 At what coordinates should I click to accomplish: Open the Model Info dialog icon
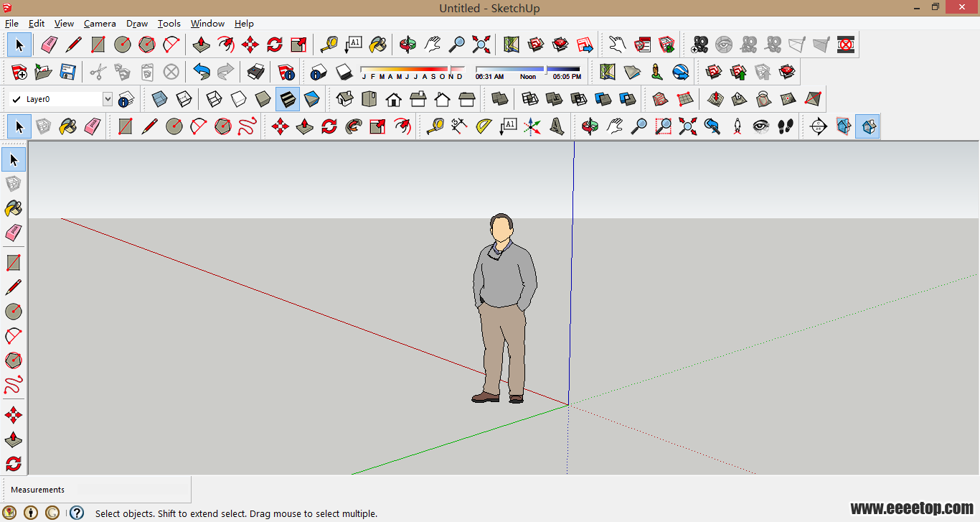coord(286,72)
